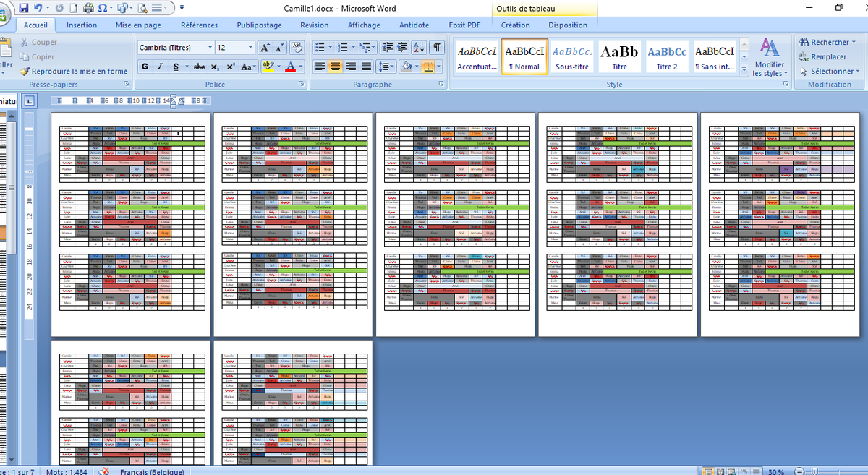Open the Cambria (Titres) font name dropdown
This screenshot has height=475, width=868.
210,48
